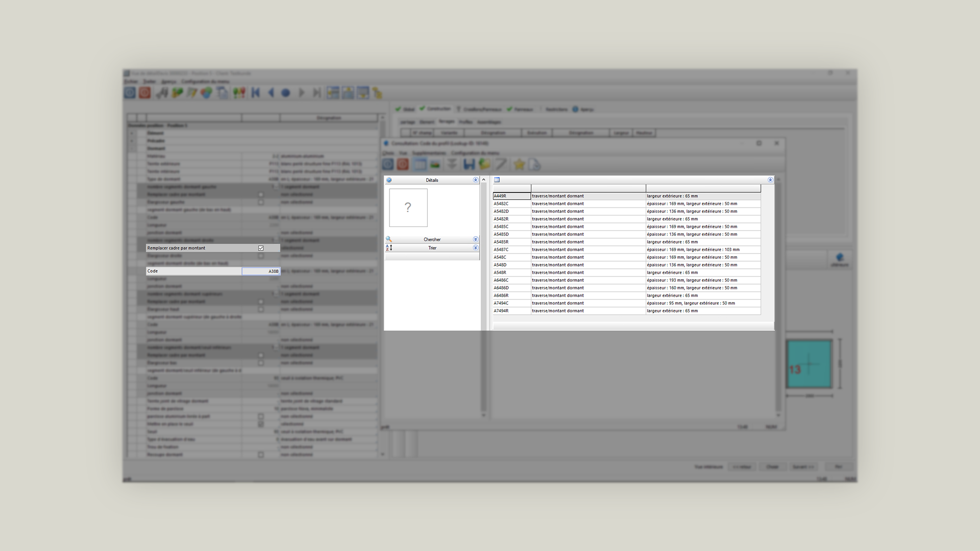
Task: Collapse the Détails panel with its chevron
Action: [475, 180]
